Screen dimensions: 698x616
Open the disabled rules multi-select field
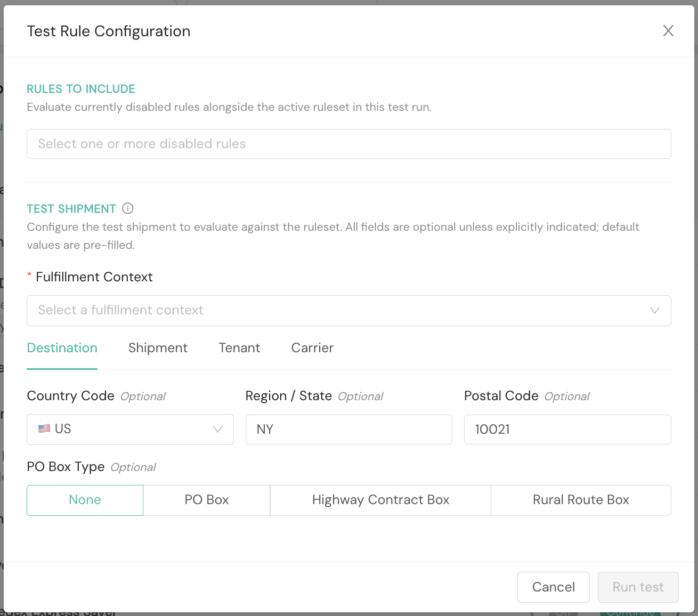[x=349, y=144]
